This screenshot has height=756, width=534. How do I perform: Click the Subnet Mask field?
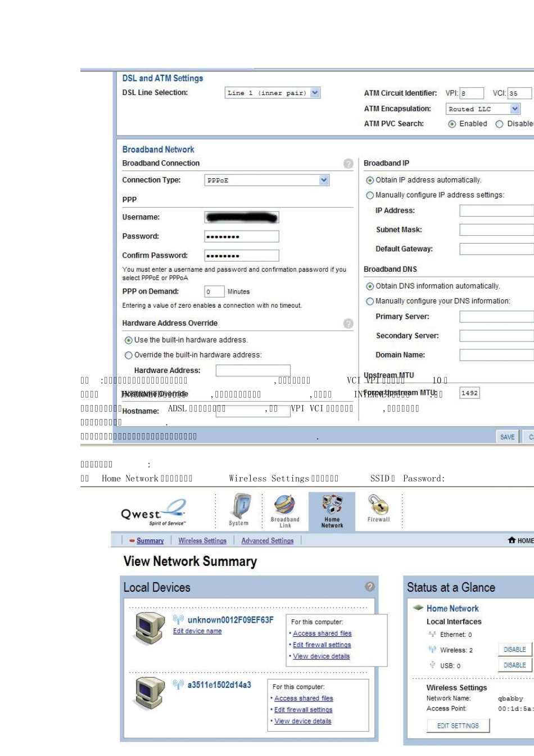pyautogui.click(x=497, y=230)
